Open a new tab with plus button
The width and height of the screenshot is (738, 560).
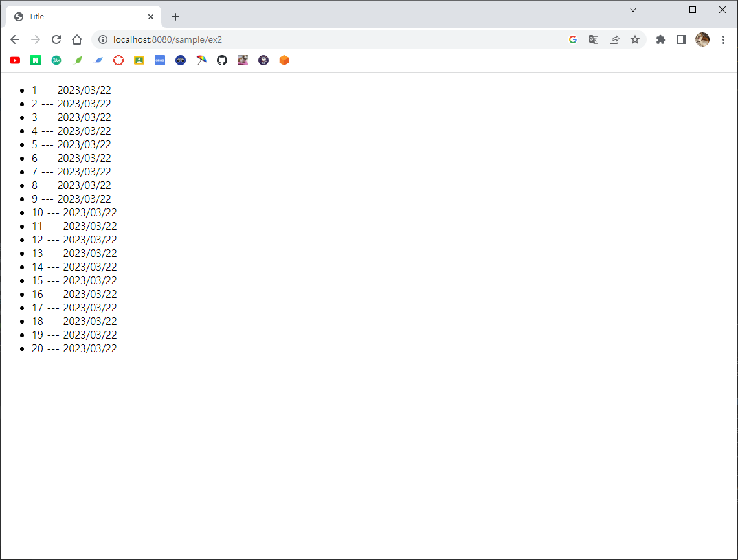point(175,17)
